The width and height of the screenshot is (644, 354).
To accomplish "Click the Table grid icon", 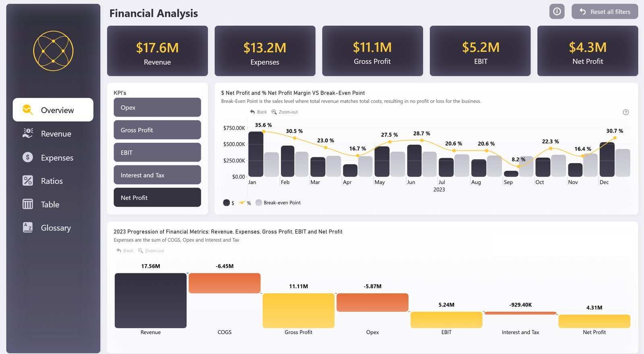I will [x=28, y=204].
